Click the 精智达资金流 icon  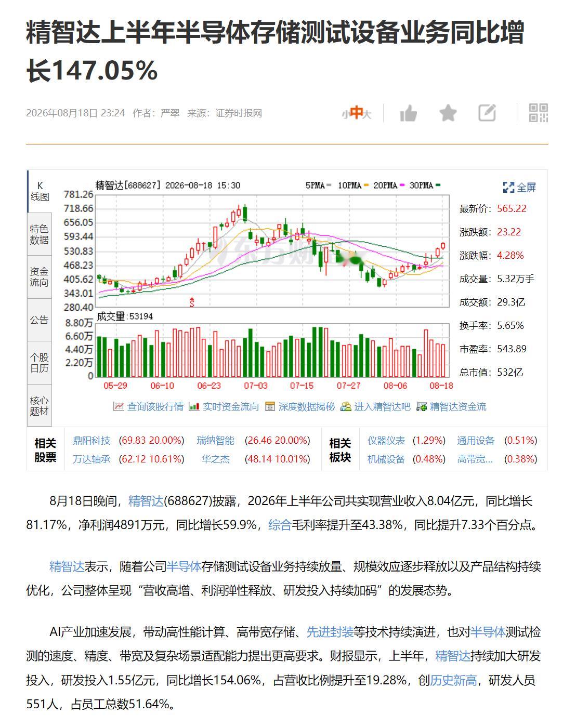tap(422, 406)
